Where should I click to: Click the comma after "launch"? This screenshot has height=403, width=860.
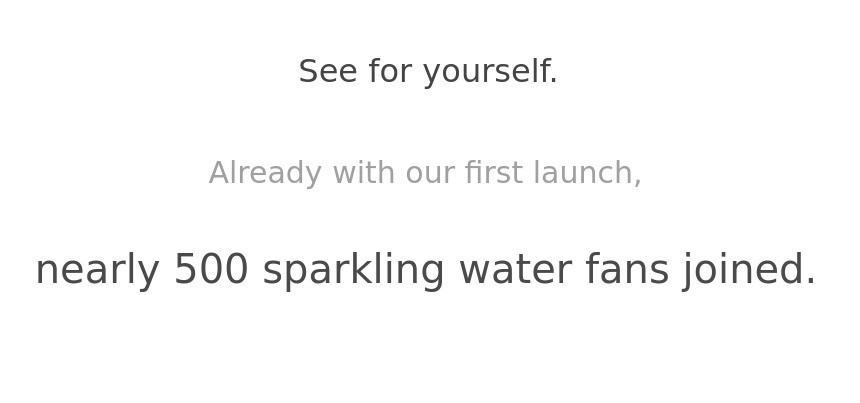point(637,183)
